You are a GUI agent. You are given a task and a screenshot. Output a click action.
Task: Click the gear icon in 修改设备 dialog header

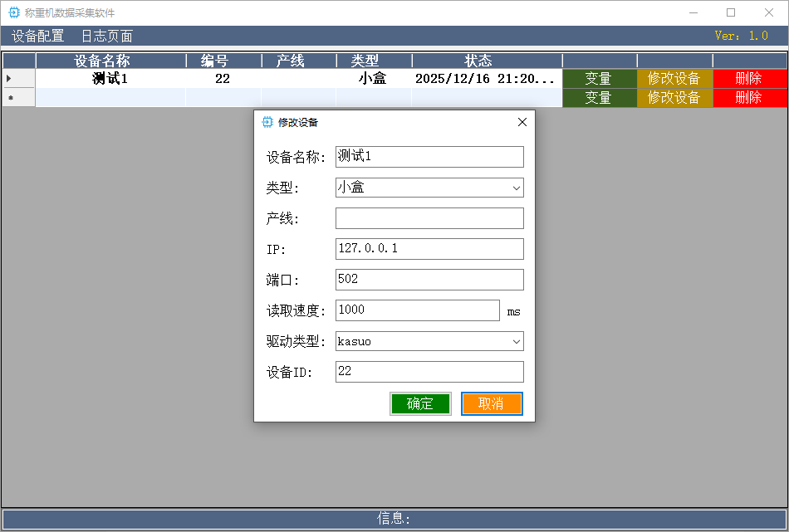(267, 121)
